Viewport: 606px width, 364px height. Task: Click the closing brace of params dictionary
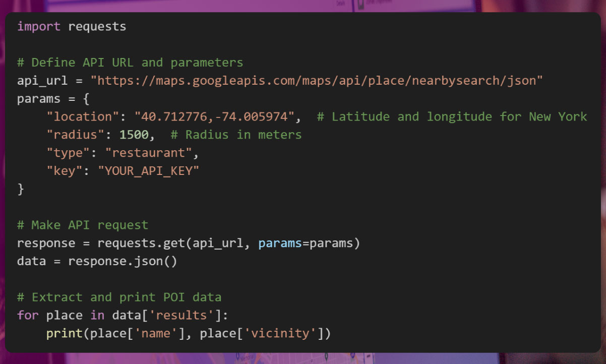point(21,189)
